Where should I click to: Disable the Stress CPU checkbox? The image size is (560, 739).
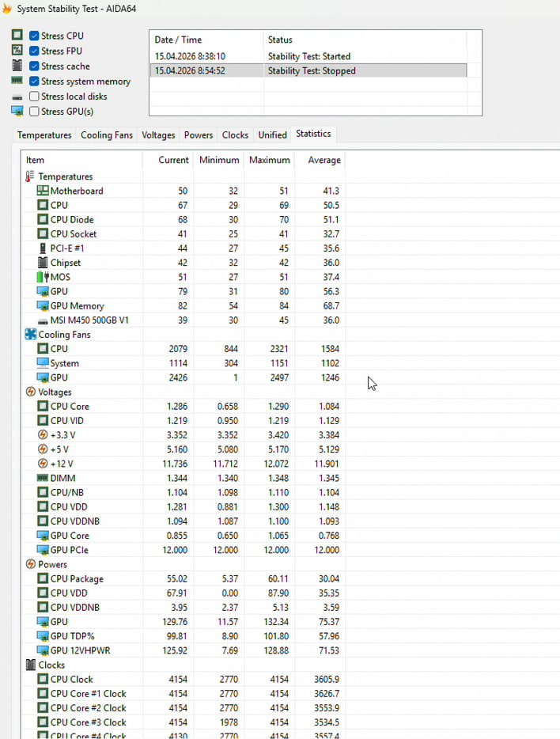point(34,36)
